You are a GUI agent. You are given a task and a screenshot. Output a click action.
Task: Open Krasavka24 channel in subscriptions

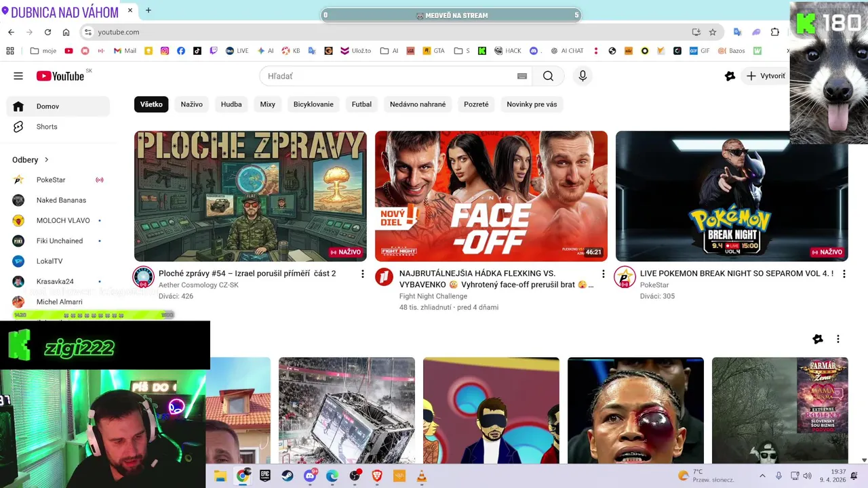[x=58, y=281]
